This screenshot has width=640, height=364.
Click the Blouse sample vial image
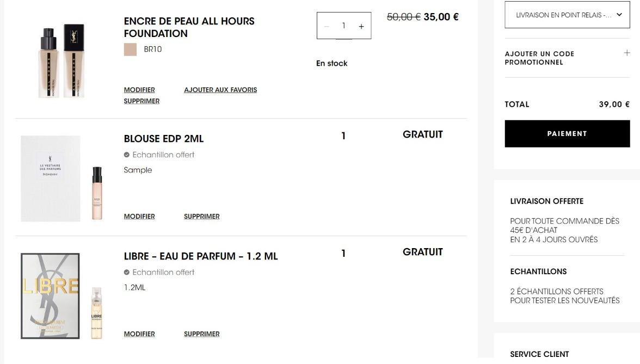[x=97, y=193]
